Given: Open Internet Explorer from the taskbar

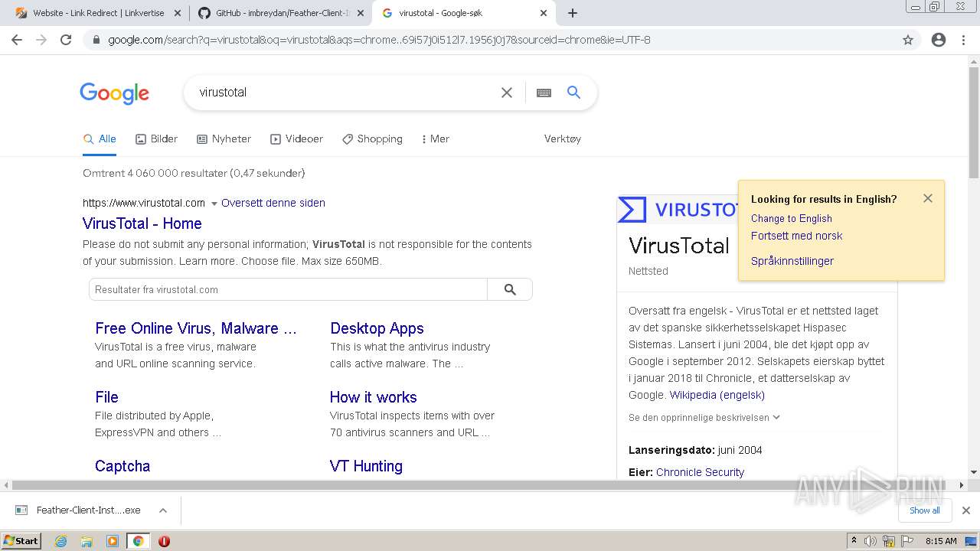Looking at the screenshot, I should 61,541.
